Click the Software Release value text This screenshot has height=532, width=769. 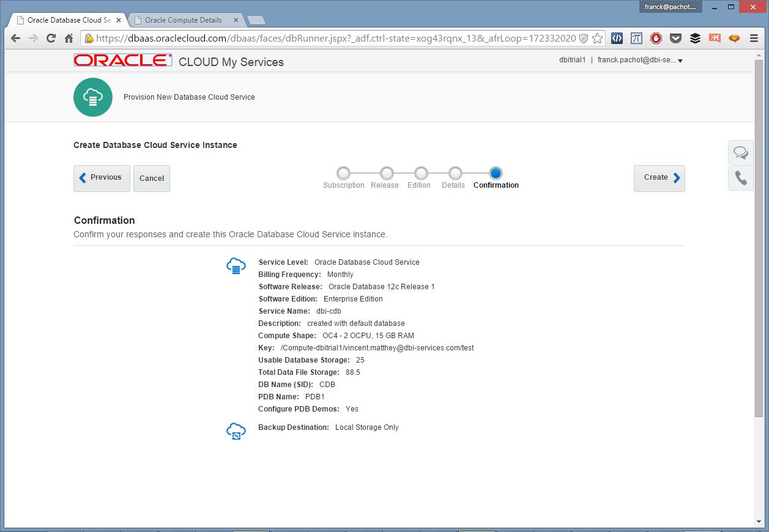pyautogui.click(x=382, y=287)
